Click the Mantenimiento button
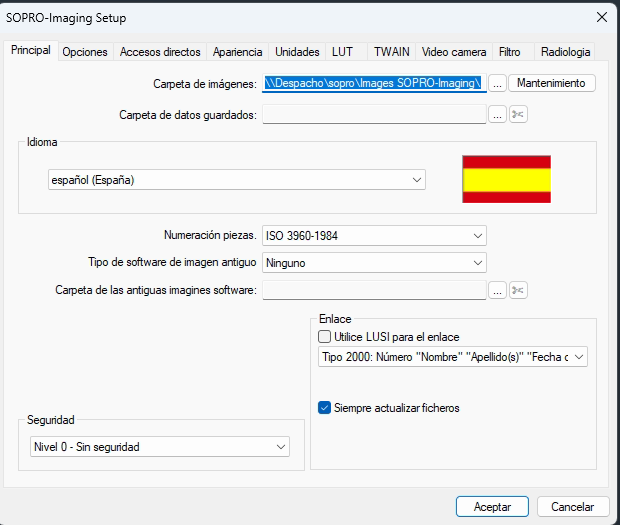Viewport: 620px width, 525px height. [x=552, y=83]
